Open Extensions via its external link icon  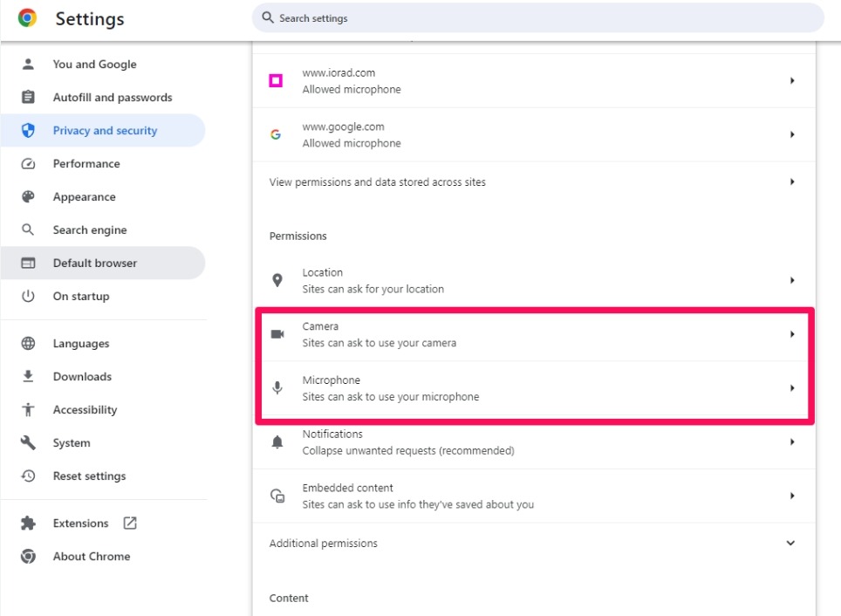tap(132, 523)
